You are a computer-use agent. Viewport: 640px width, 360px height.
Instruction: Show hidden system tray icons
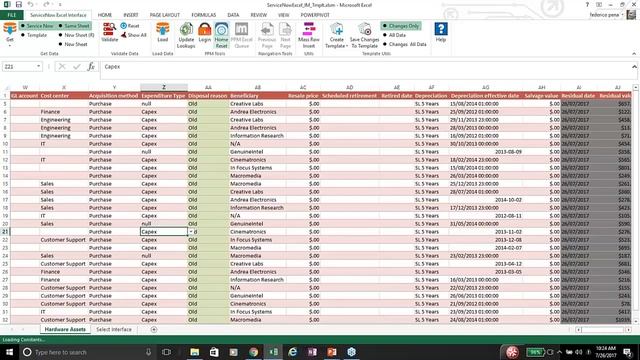click(x=559, y=352)
